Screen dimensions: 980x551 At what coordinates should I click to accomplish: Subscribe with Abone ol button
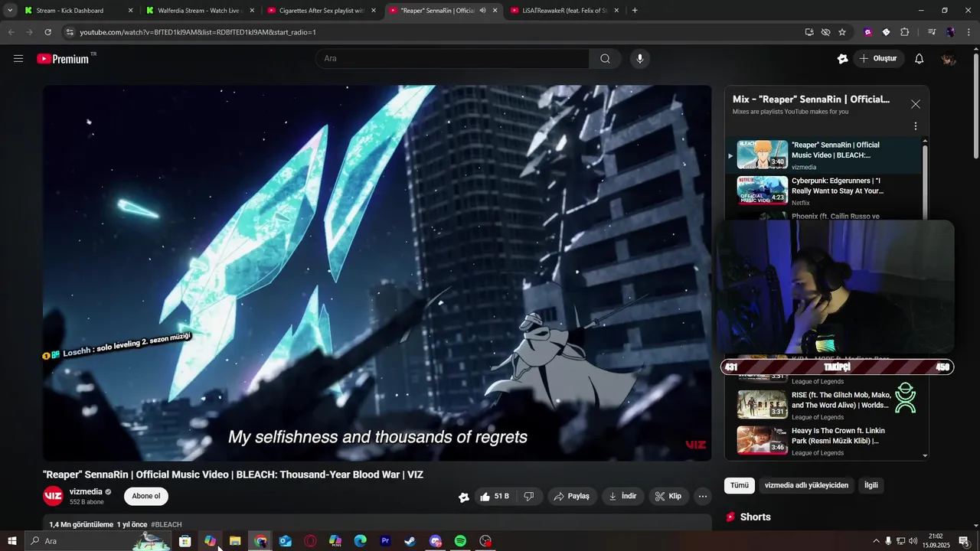click(146, 497)
